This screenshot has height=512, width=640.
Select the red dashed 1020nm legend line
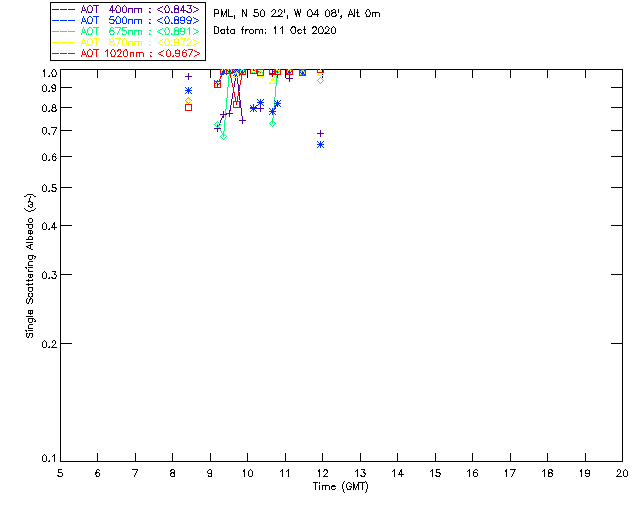click(x=63, y=53)
